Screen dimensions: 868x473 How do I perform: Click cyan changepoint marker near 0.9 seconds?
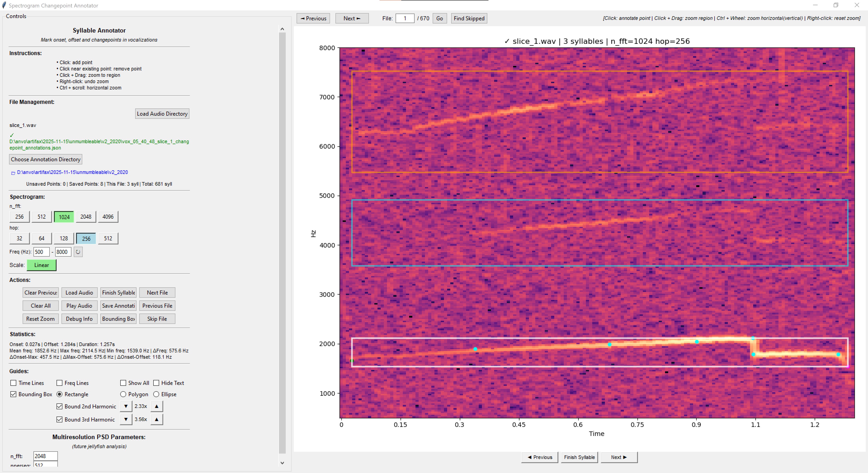(x=697, y=342)
